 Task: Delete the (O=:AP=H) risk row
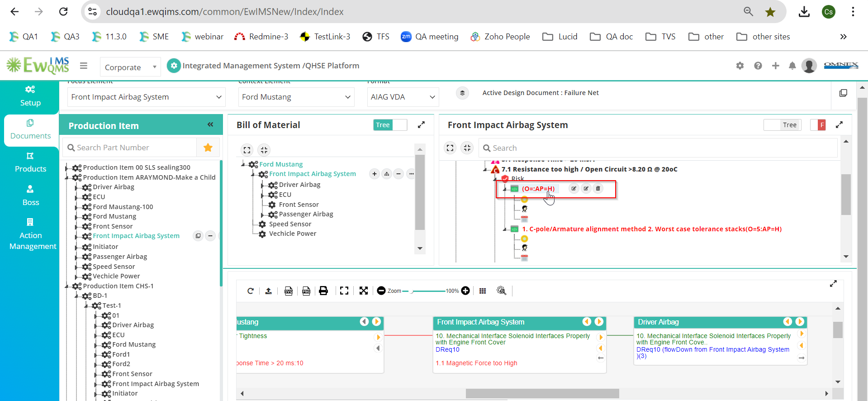click(x=598, y=189)
